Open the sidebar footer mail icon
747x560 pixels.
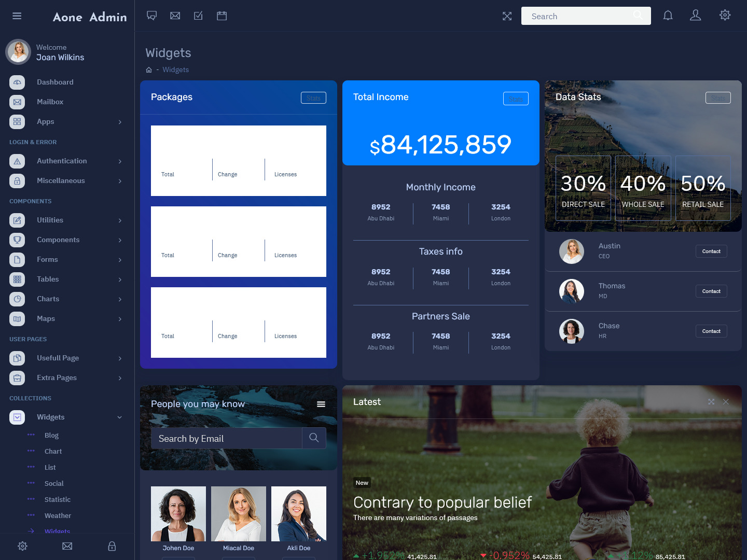point(67,546)
